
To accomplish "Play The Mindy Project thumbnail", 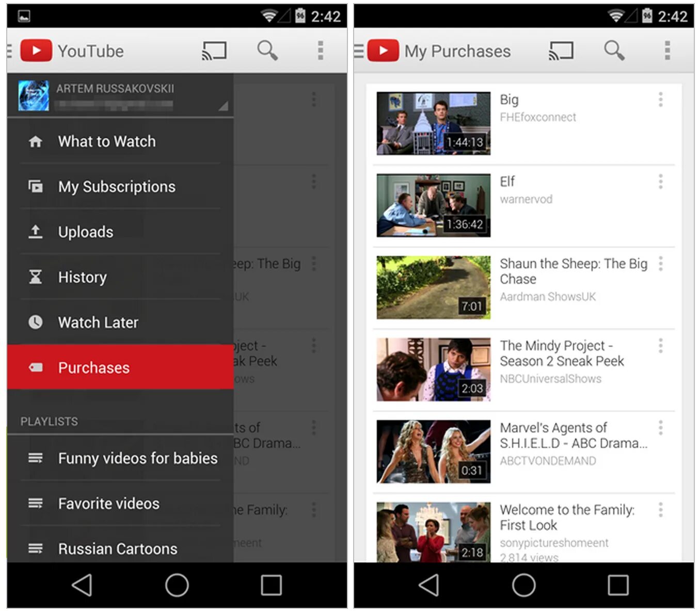I will pyautogui.click(x=434, y=369).
